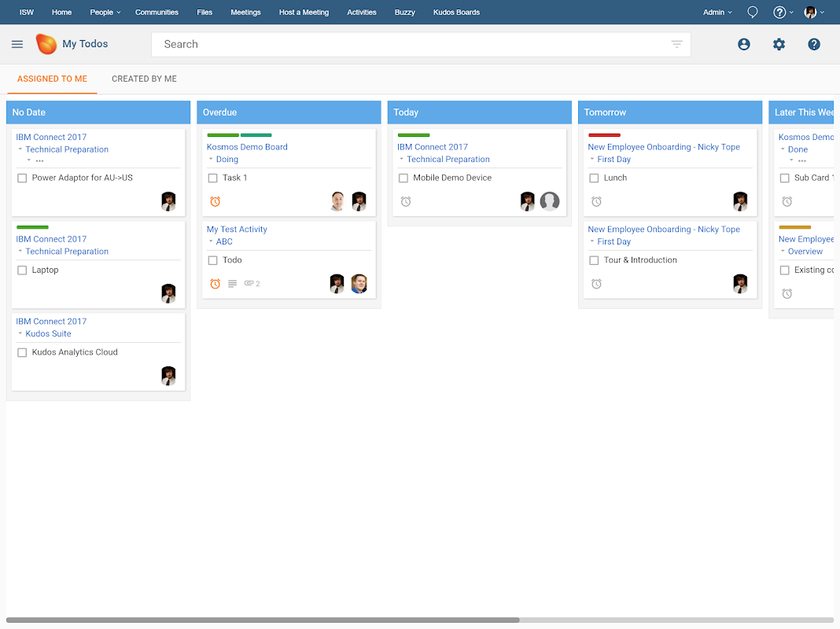This screenshot has width=840, height=629.
Task: Click assignee avatar on Tour & Introduction card
Action: 740,284
